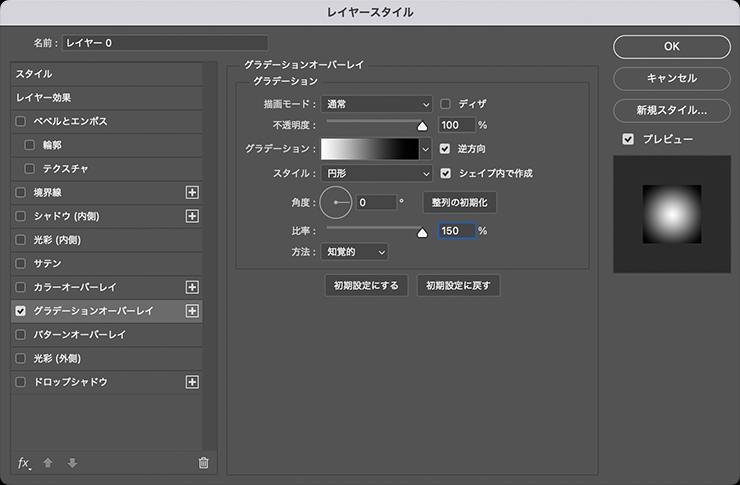This screenshot has width=740, height=485.
Task: Click the OK button
Action: (x=672, y=46)
